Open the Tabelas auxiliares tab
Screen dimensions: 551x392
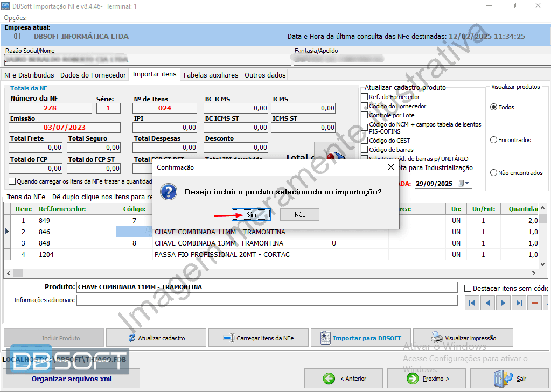click(210, 75)
